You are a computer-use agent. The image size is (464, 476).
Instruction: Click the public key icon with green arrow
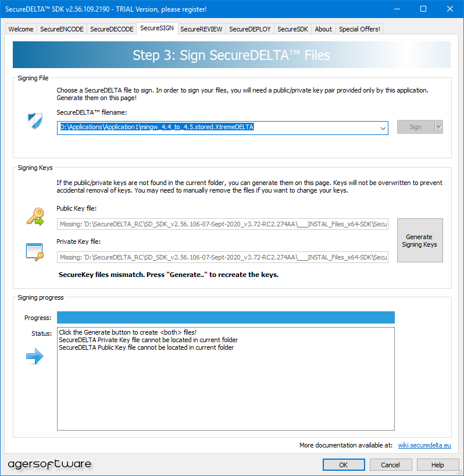(x=35, y=216)
